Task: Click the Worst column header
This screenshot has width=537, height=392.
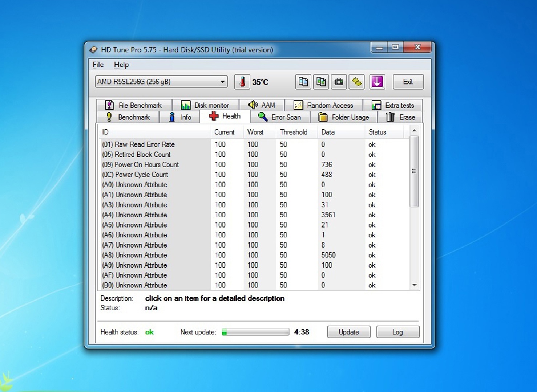Action: pyautogui.click(x=260, y=132)
